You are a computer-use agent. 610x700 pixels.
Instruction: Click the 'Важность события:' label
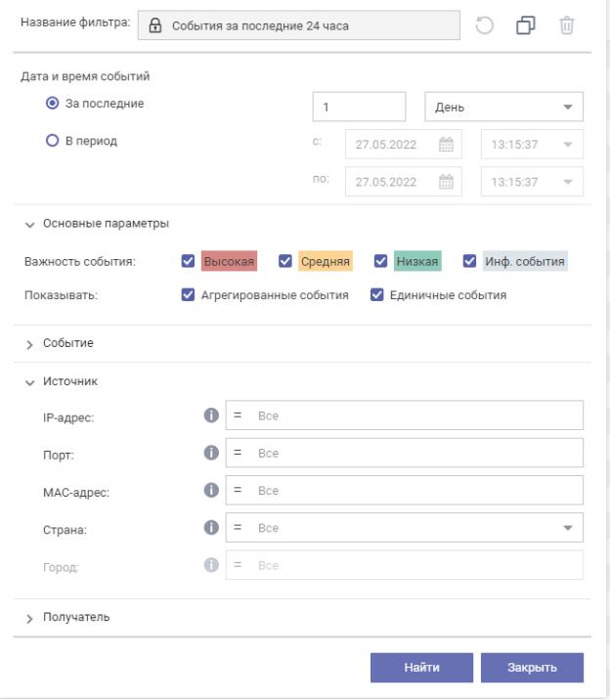(80, 262)
